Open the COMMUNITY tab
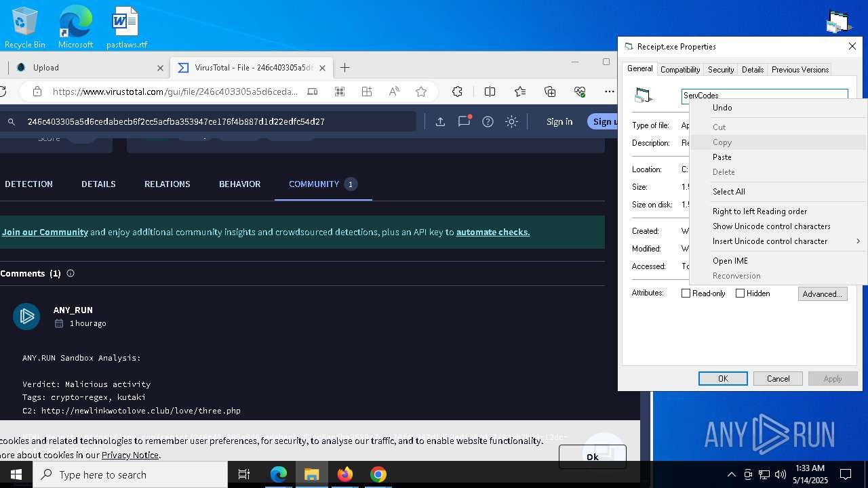The height and width of the screenshot is (488, 868). 323,184
